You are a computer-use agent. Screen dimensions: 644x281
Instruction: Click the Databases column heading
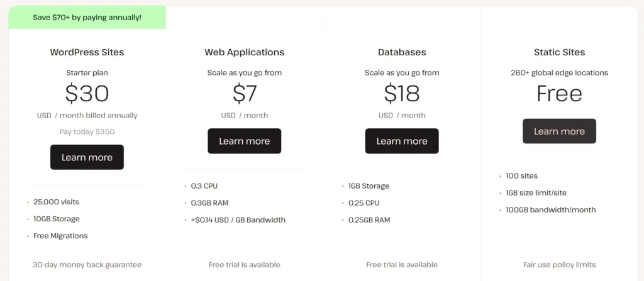click(x=402, y=52)
